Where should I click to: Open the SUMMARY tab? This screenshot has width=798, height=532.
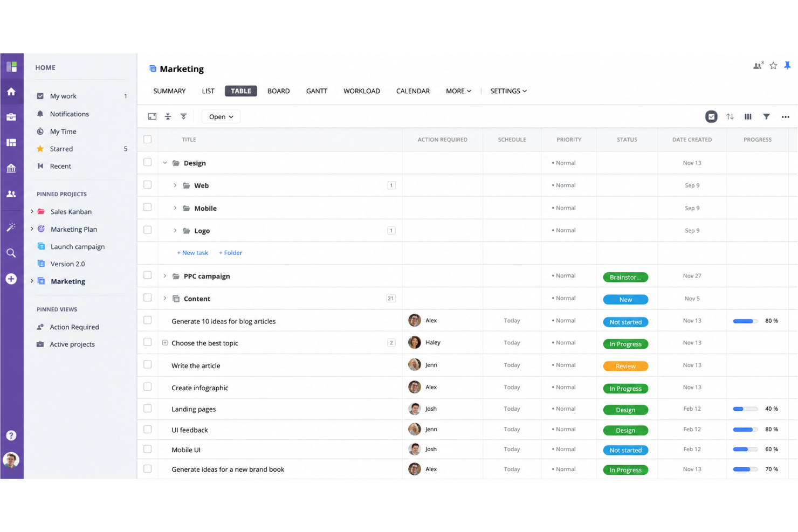[169, 91]
